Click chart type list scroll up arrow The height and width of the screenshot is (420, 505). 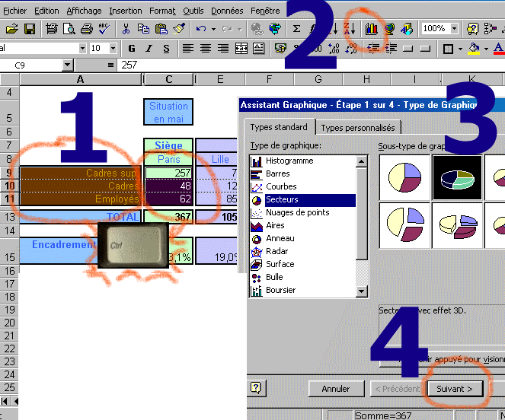[361, 161]
